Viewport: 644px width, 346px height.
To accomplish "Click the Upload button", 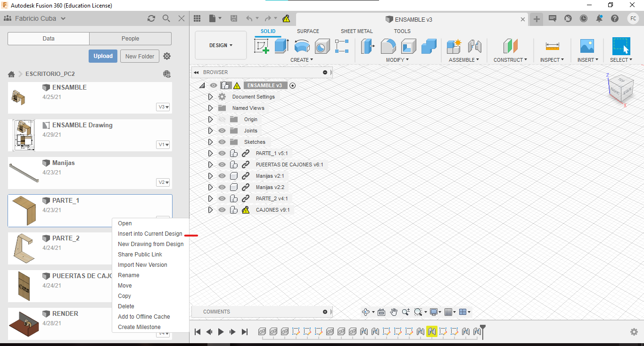I will [x=103, y=56].
